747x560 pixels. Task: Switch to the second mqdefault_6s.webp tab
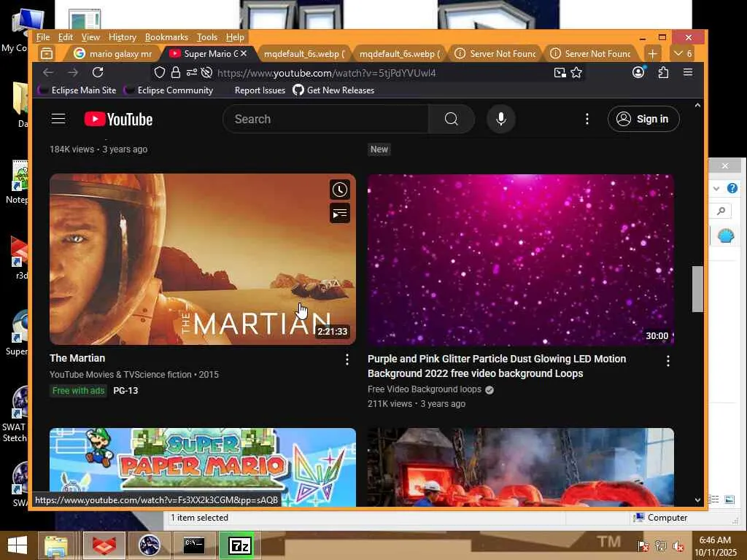[x=399, y=54]
